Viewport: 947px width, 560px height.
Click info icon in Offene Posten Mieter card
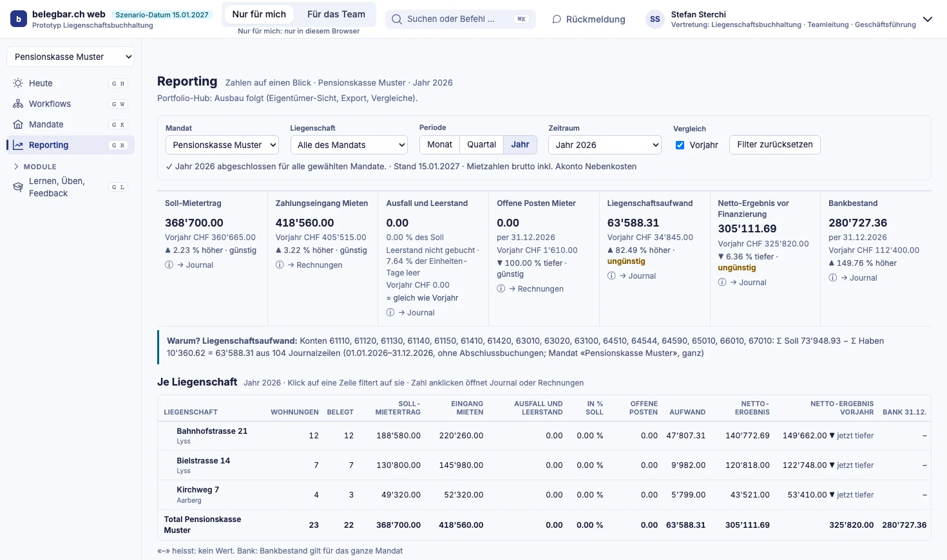pyautogui.click(x=501, y=289)
